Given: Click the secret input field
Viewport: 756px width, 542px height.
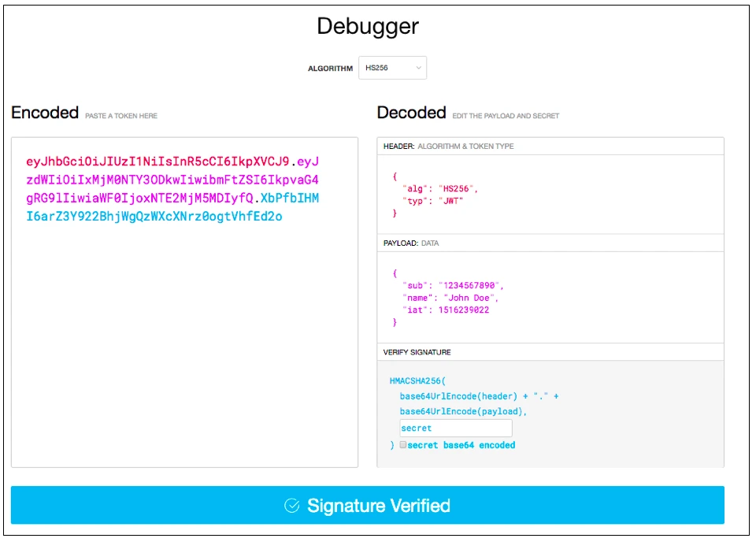Looking at the screenshot, I should tap(456, 429).
